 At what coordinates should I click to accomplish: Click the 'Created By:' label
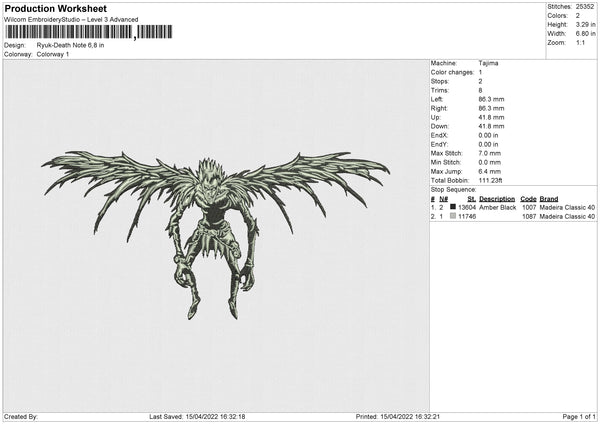[21, 417]
